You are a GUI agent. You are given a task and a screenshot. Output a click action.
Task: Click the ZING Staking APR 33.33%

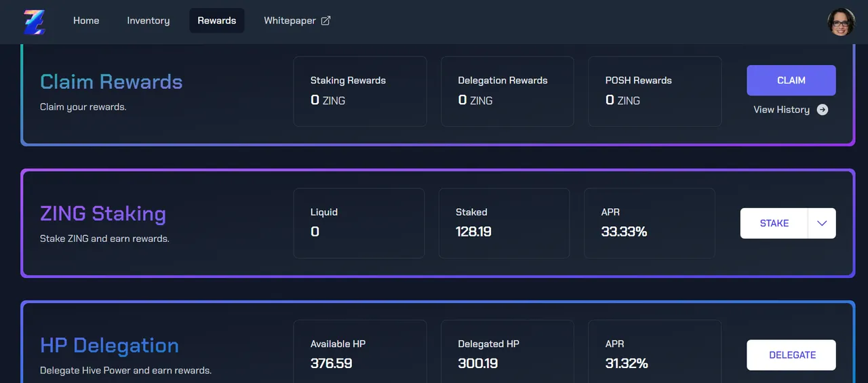pos(624,232)
